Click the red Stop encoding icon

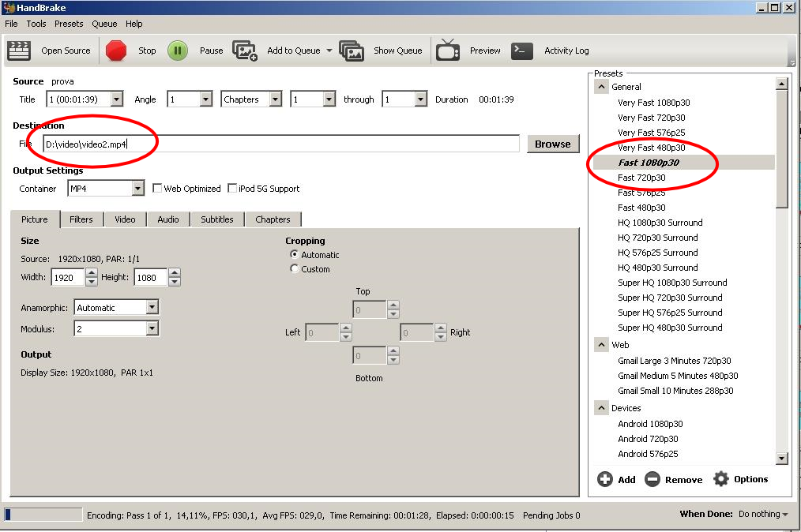116,51
